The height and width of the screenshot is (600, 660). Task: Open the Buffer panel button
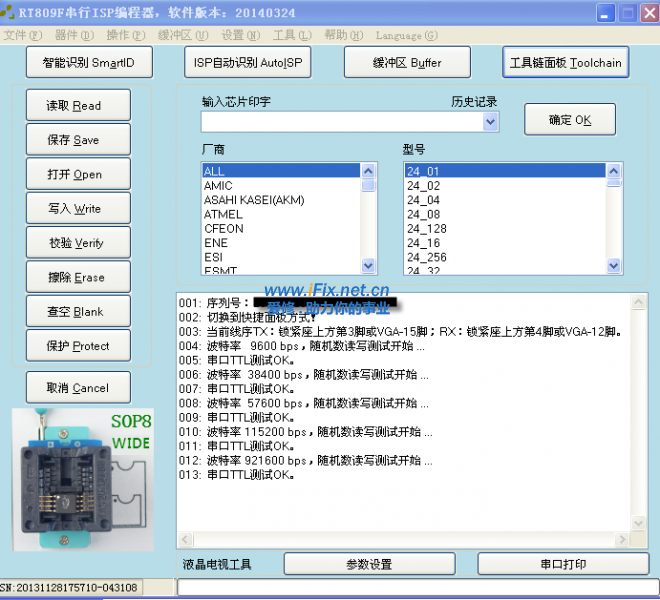click(x=407, y=62)
